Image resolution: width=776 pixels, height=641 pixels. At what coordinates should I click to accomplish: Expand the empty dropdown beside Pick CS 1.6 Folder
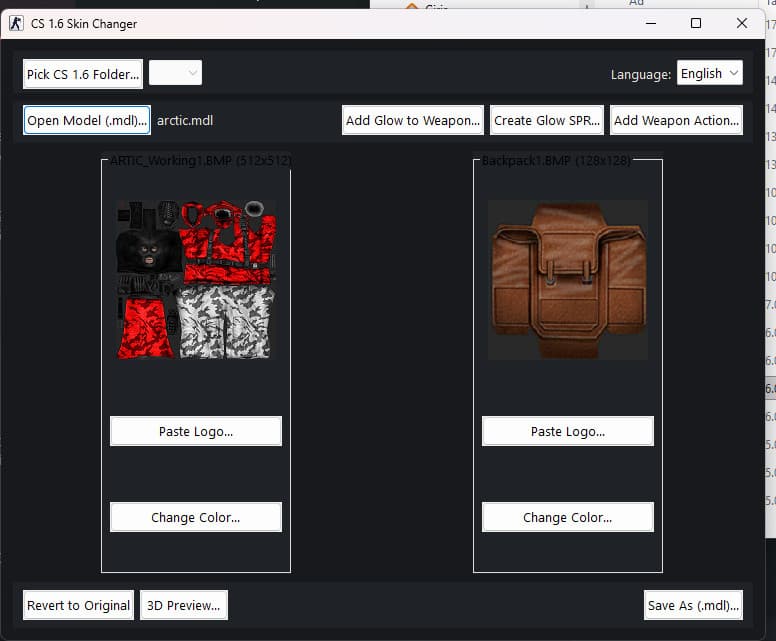[175, 73]
